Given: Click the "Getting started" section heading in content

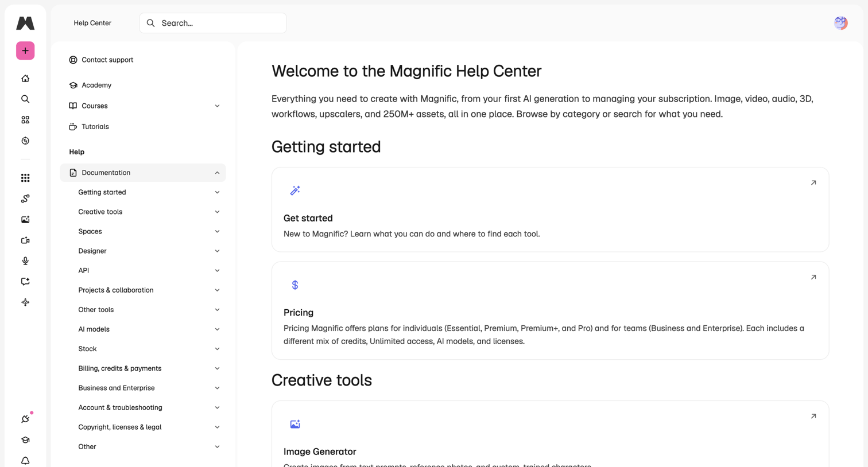Looking at the screenshot, I should click(326, 147).
